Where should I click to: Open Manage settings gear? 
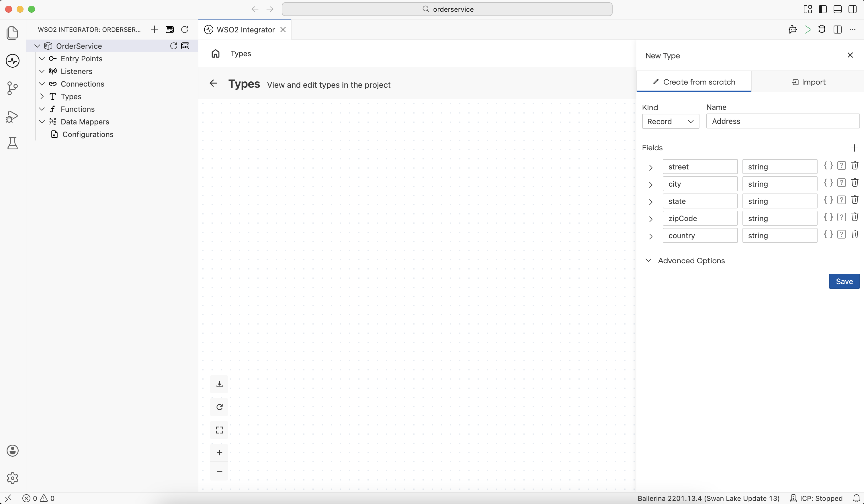point(13,478)
